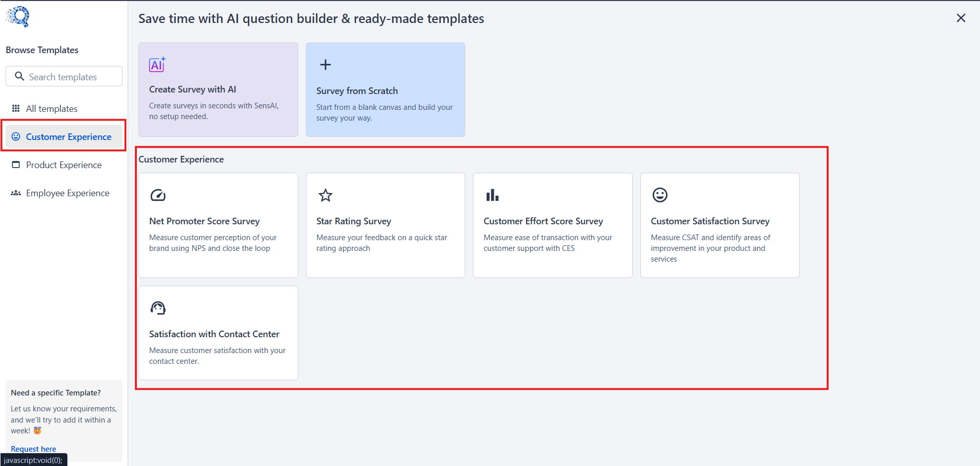Click the speedometer icon on the NPS card
This screenshot has height=466, width=980.
tap(158, 195)
